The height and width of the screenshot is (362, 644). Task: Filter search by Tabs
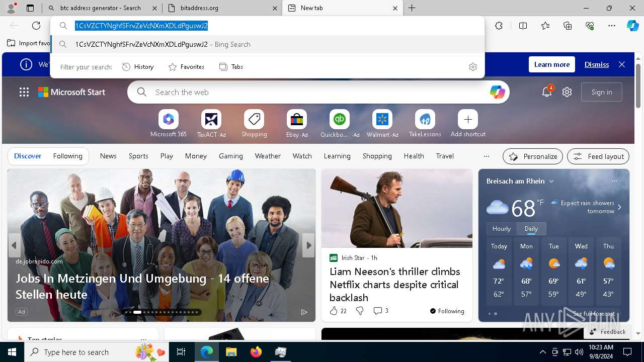[x=231, y=67]
